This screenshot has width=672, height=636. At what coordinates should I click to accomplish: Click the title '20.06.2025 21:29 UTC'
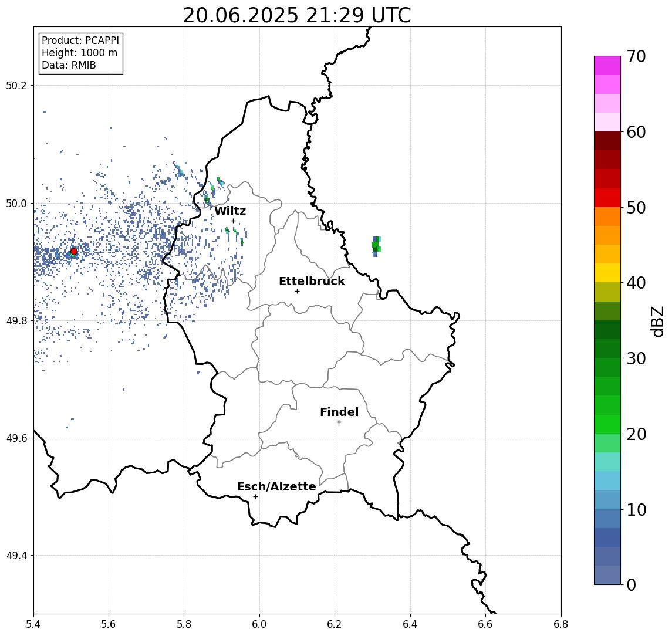coord(296,16)
